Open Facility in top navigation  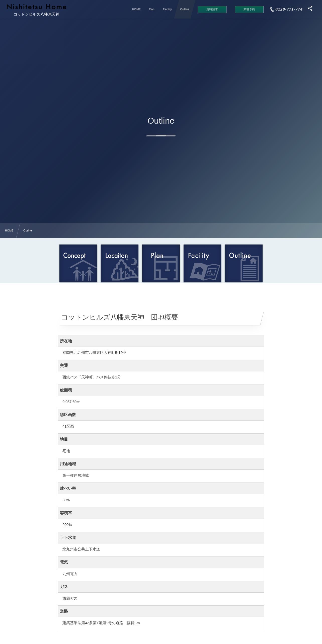167,9
